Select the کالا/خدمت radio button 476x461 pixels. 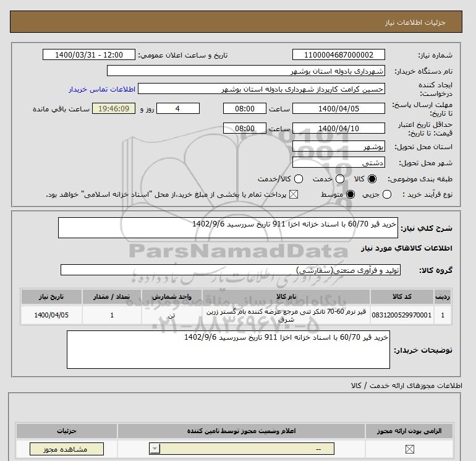(299, 179)
